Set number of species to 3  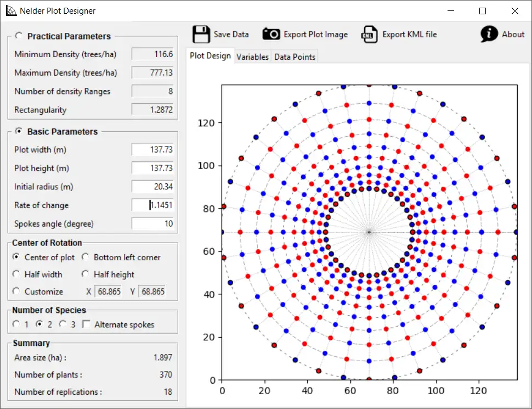(63, 324)
